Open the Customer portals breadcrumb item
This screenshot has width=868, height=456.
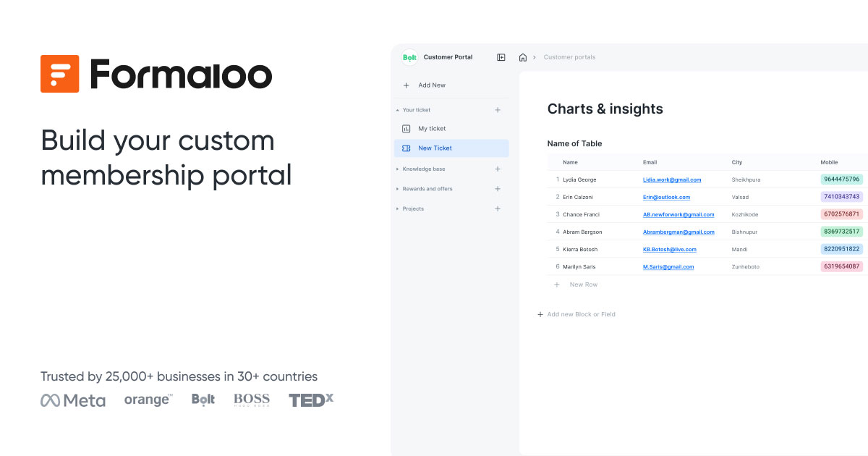[570, 56]
